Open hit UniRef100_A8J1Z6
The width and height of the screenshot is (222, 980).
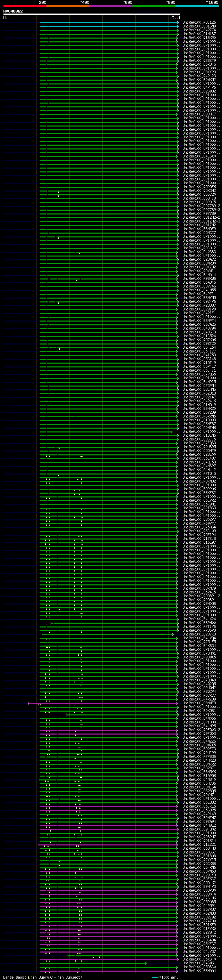(199, 23)
